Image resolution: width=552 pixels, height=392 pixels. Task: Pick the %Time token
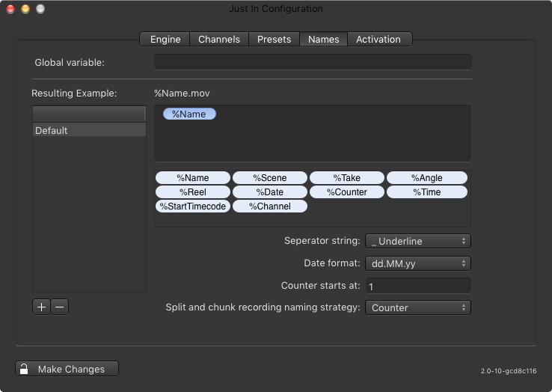pos(426,192)
